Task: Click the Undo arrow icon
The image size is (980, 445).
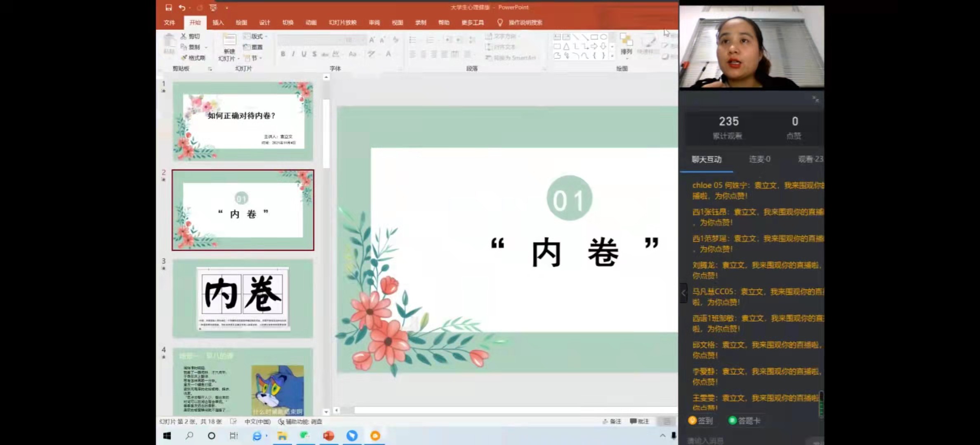Action: [x=182, y=7]
